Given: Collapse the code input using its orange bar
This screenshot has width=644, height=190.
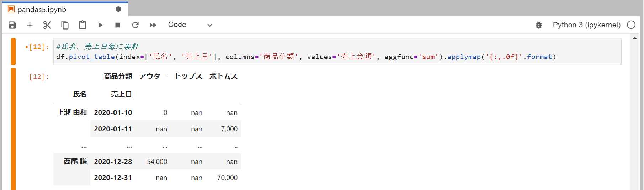Looking at the screenshot, I should click(x=13, y=52).
